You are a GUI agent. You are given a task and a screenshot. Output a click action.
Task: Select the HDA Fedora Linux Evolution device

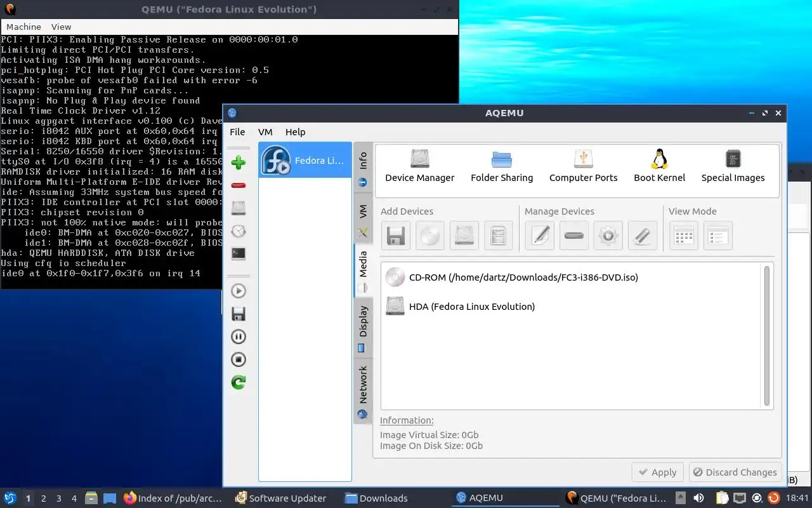[x=460, y=306]
